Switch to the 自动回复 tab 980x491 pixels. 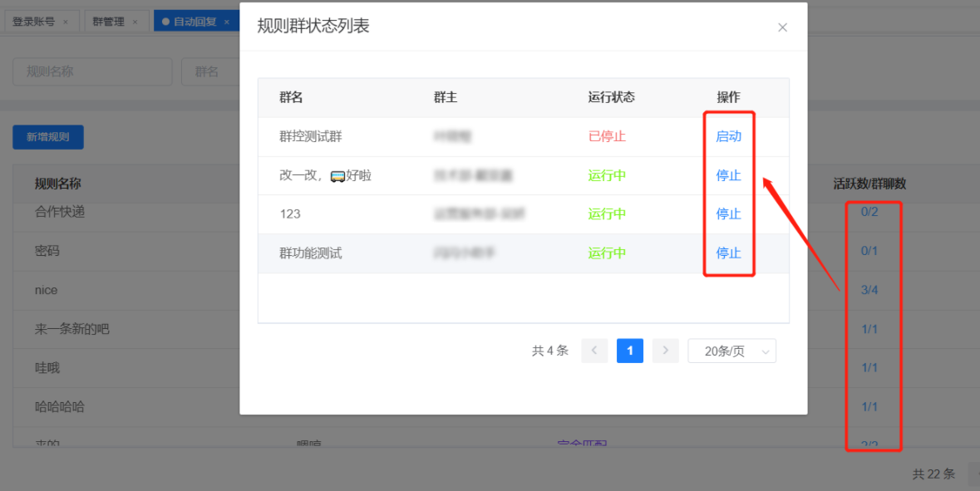195,22
